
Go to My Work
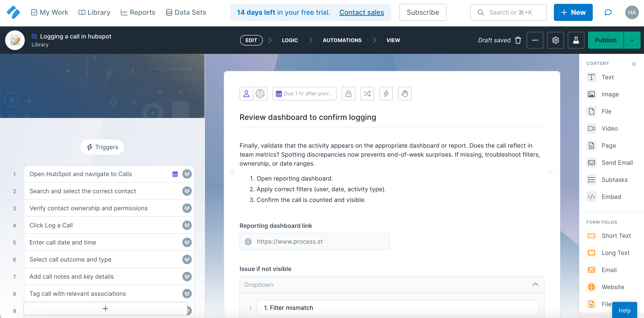coord(50,12)
